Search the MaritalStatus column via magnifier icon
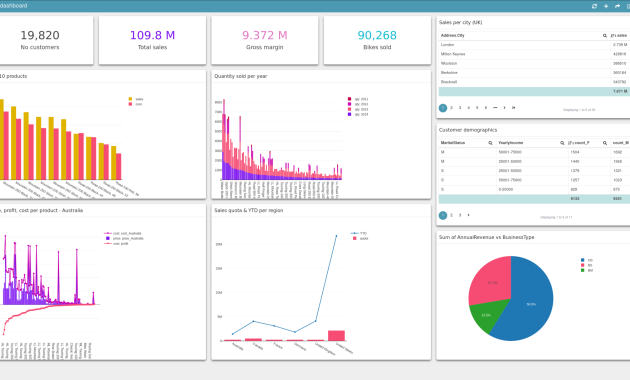Screen dimensions: 630x380 (x=490, y=143)
